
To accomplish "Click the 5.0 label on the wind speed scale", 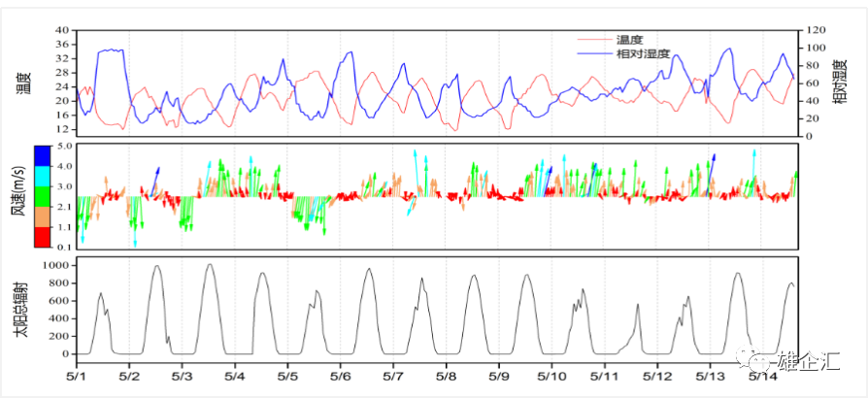I will pyautogui.click(x=65, y=146).
